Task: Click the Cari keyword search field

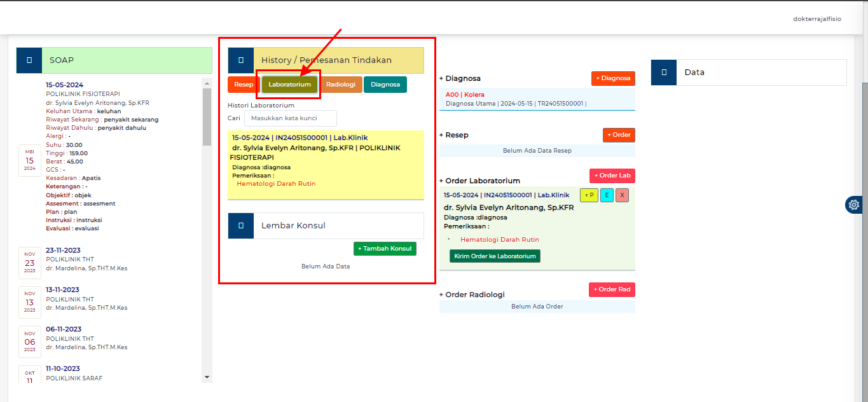Action: click(x=290, y=118)
